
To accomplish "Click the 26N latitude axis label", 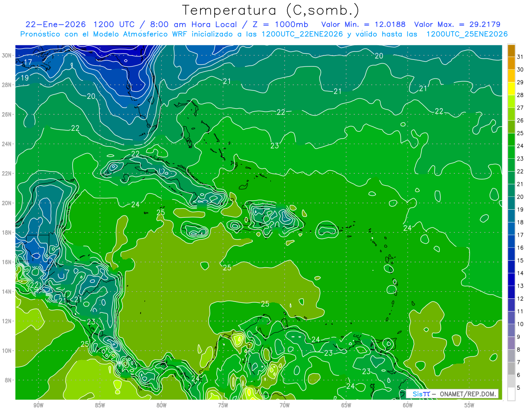I will point(7,114).
